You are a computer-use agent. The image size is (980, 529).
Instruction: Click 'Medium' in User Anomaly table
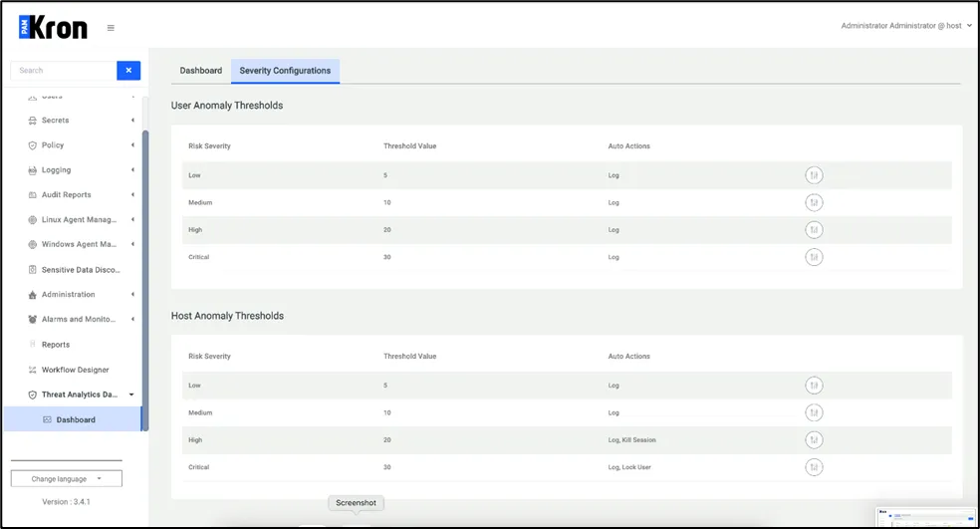click(200, 202)
